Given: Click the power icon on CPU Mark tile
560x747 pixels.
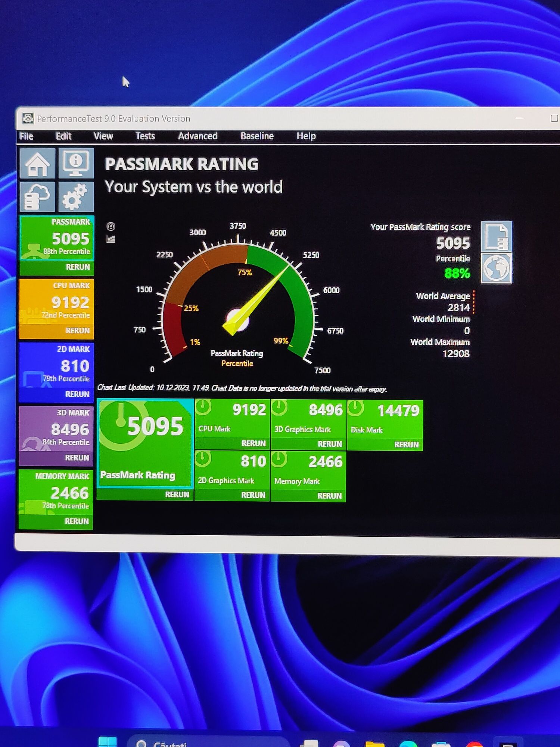Looking at the screenshot, I should 203,407.
